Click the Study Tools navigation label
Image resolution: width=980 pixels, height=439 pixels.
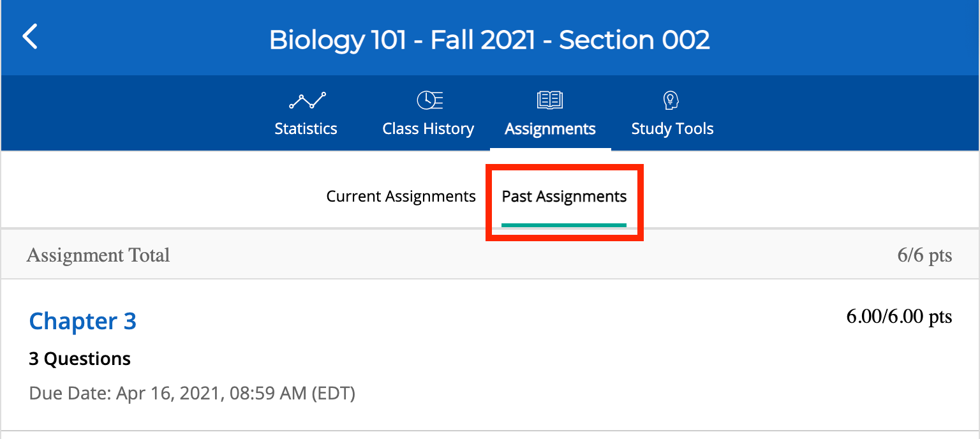(x=672, y=128)
